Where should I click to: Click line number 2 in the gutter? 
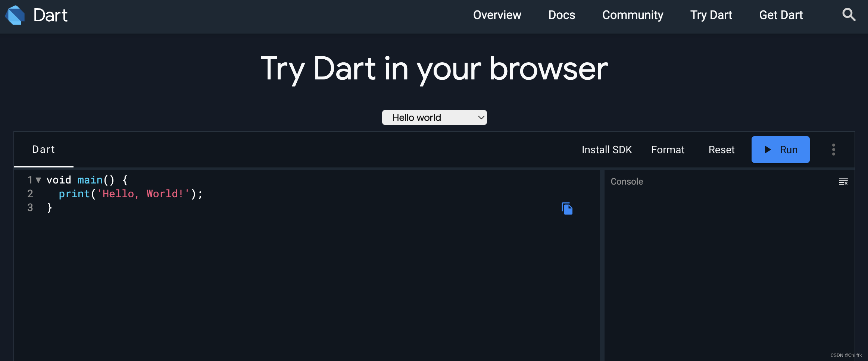click(30, 194)
